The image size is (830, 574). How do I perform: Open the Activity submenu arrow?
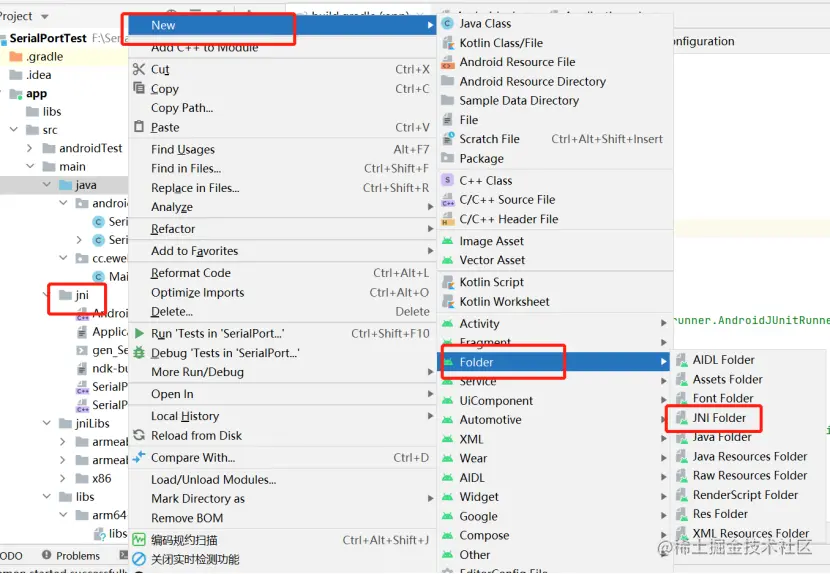[663, 323]
